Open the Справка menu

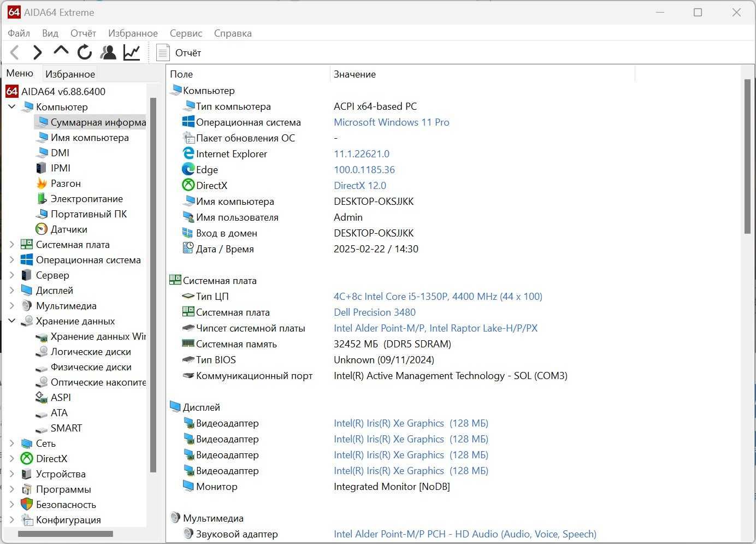click(x=233, y=33)
